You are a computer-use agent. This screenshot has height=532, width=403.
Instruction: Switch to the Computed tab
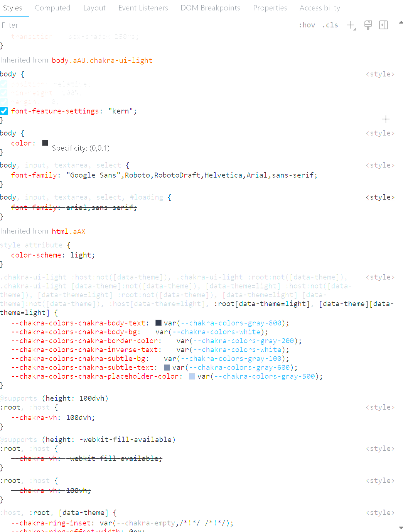[52, 8]
